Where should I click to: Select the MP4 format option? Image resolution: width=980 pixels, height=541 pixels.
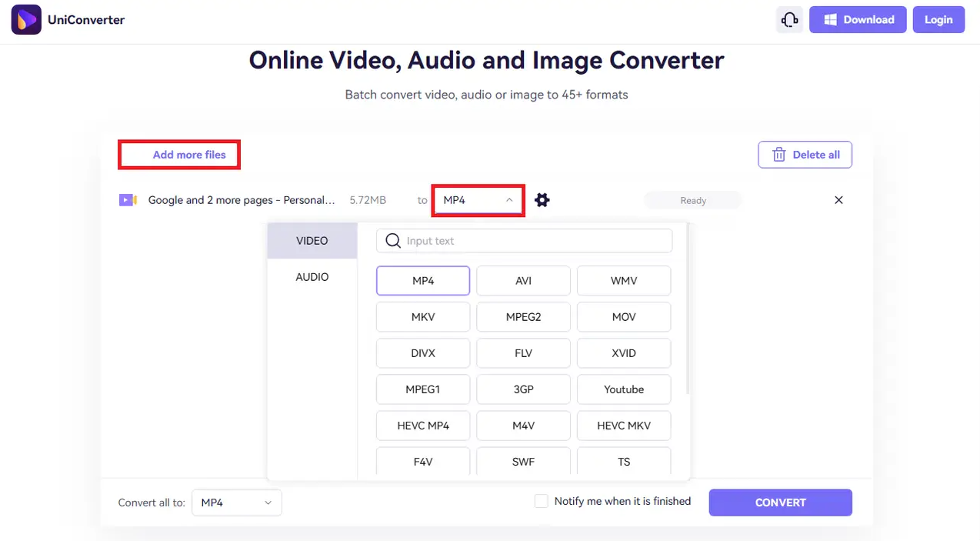pyautogui.click(x=423, y=281)
